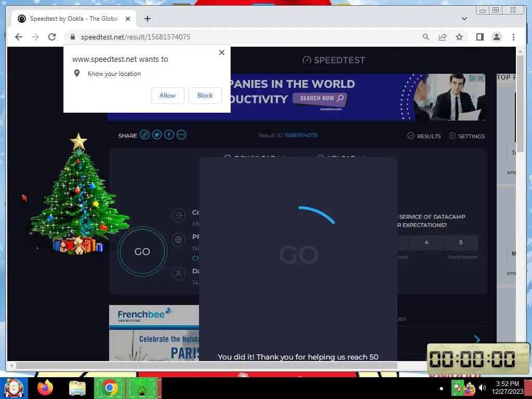This screenshot has height=399, width=532.
Task: Close the Speedtest by Ookla tab
Action: coord(128,19)
